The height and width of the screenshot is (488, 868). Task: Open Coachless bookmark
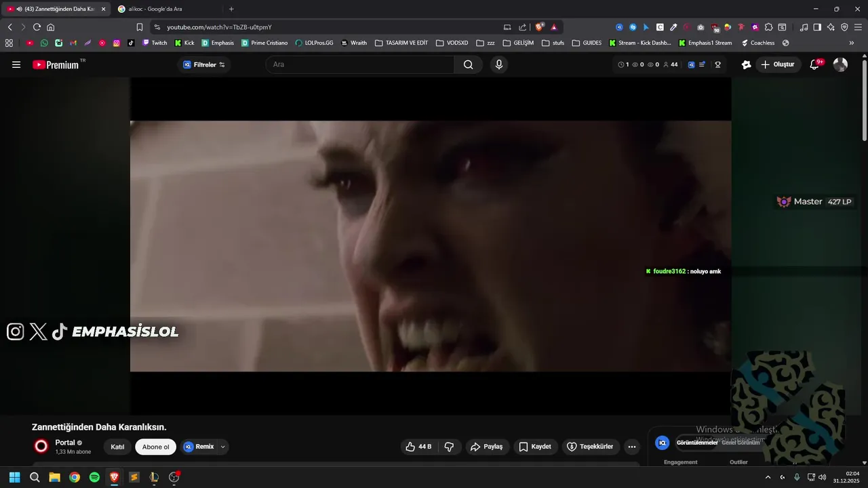(757, 43)
